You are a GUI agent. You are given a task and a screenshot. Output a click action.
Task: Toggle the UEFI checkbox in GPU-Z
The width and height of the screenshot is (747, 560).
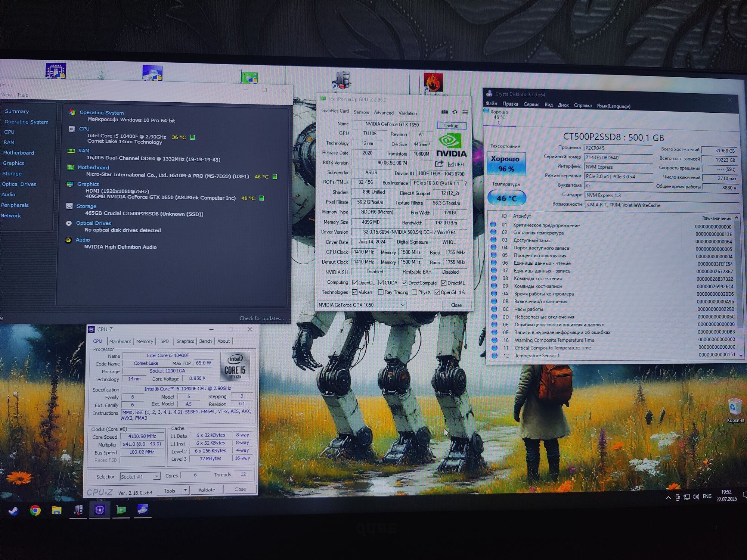451,164
